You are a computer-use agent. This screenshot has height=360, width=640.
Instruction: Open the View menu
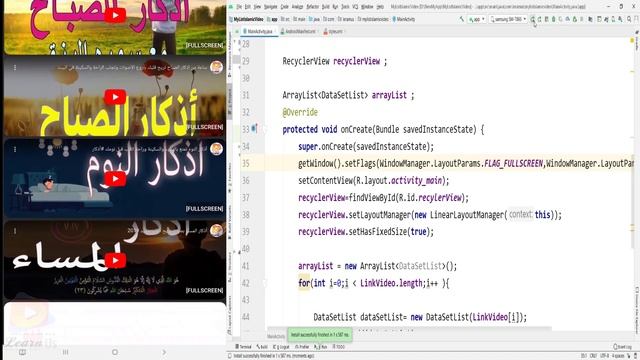(x=257, y=7)
